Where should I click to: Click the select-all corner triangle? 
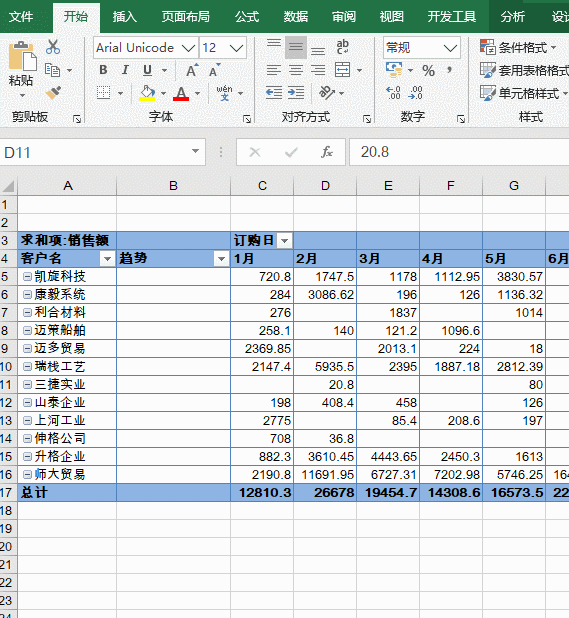(x=9, y=186)
